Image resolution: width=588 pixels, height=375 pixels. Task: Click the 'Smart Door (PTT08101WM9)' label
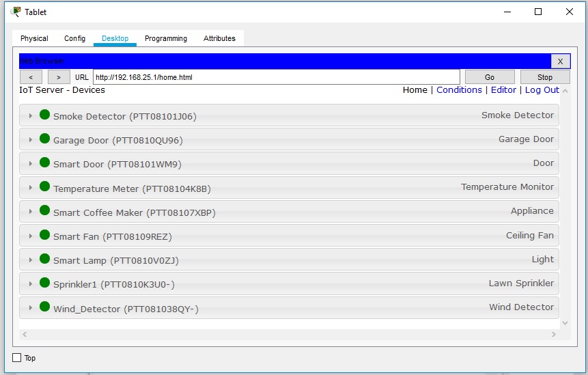coord(117,164)
